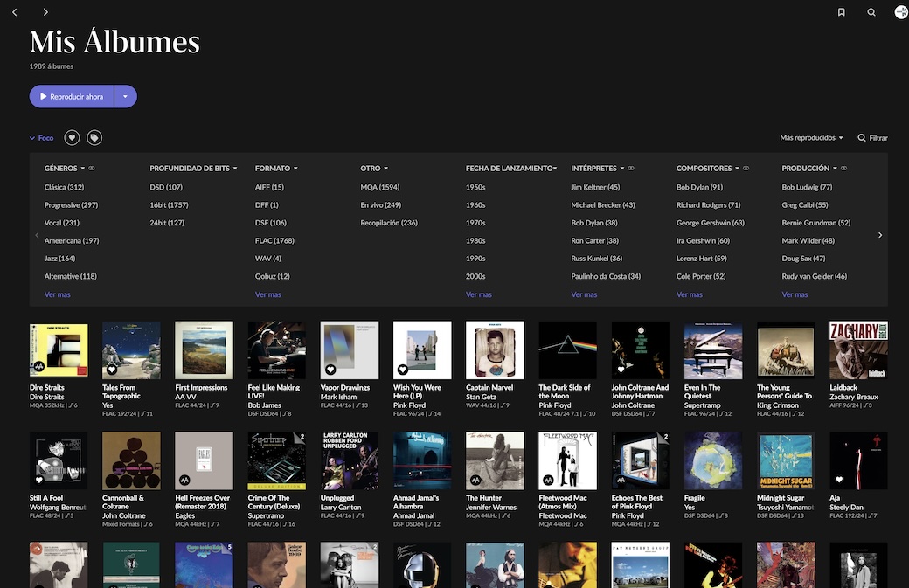Open the Más reproducidos sort dropdown
The width and height of the screenshot is (909, 588).
point(811,138)
